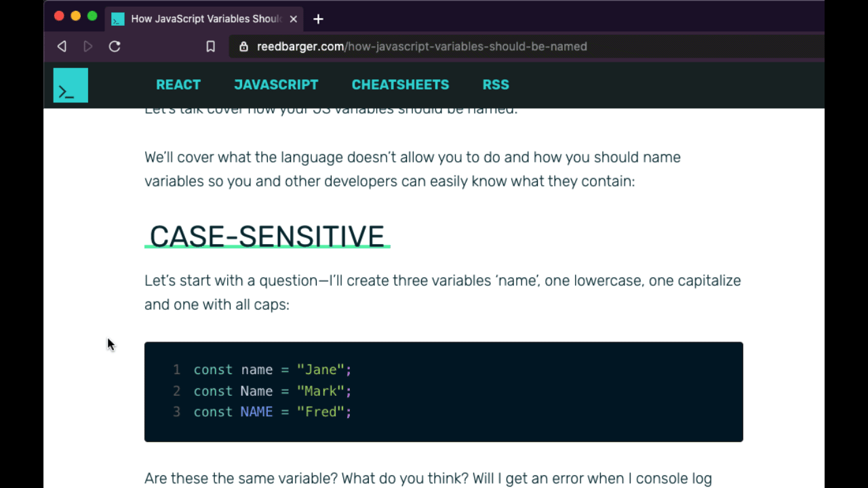Click the CASE-SENSITIVE heading
The width and height of the screenshot is (868, 488).
(267, 236)
